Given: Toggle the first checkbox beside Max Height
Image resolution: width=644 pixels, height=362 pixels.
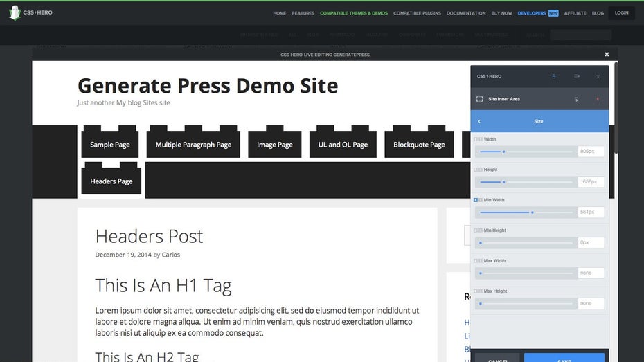Looking at the screenshot, I should coord(476,291).
